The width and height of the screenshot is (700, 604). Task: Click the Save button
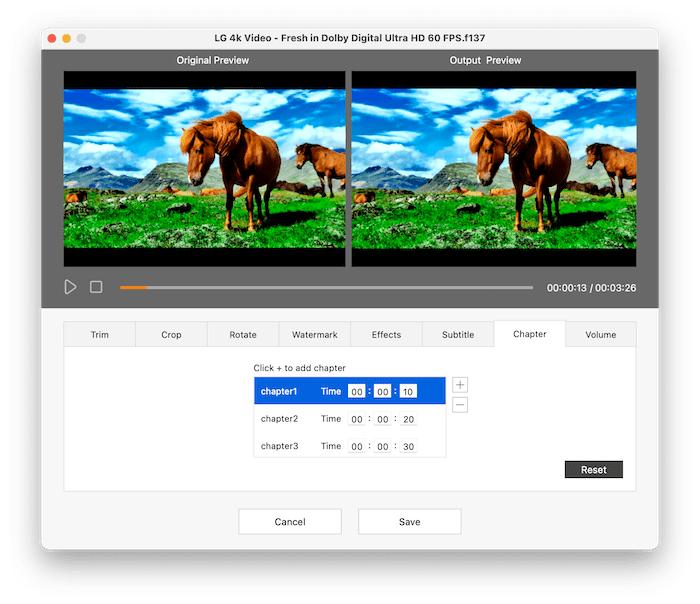tap(409, 522)
